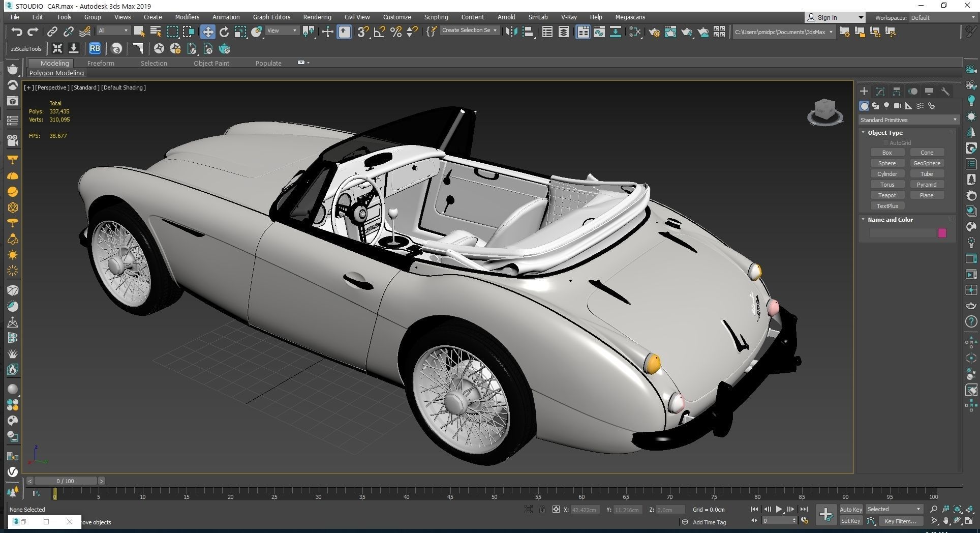Switch to the Object Paint ribbon tab

[211, 63]
